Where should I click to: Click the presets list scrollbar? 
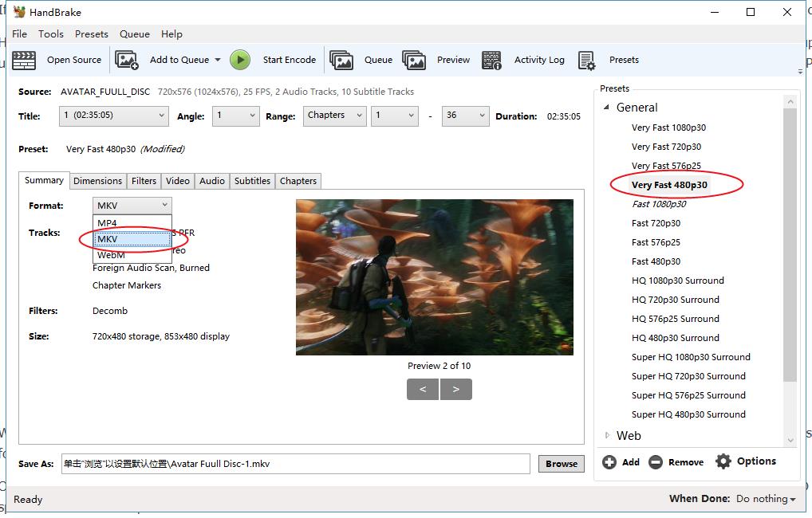tap(790, 244)
